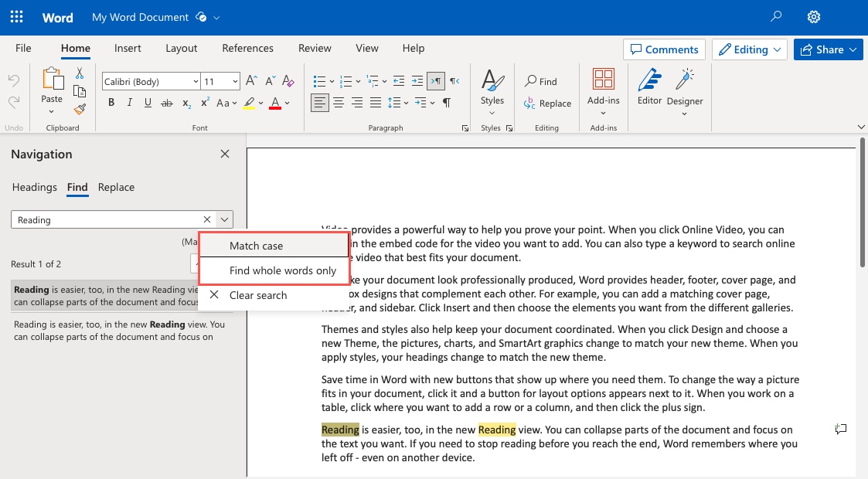Toggle bold formatting

pyautogui.click(x=111, y=101)
